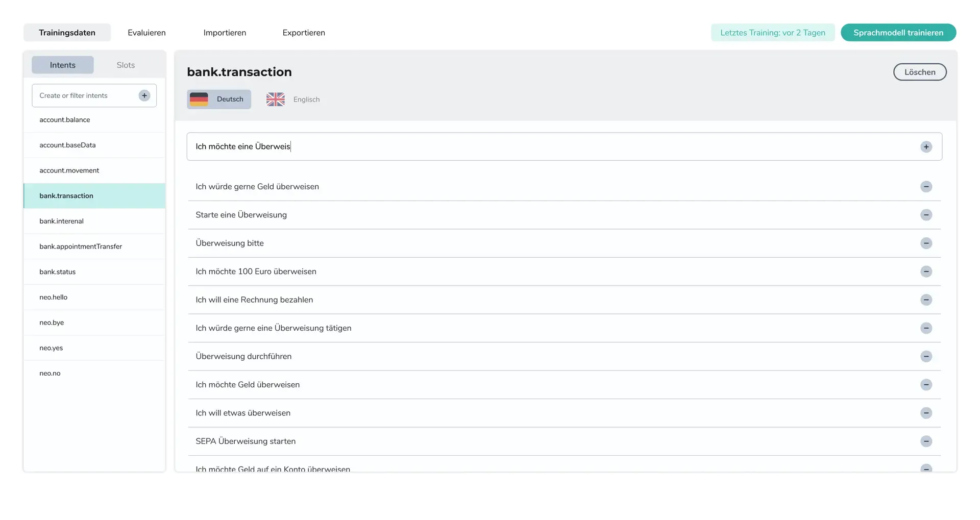The width and height of the screenshot is (980, 520).
Task: Click the Löschen button
Action: [919, 72]
